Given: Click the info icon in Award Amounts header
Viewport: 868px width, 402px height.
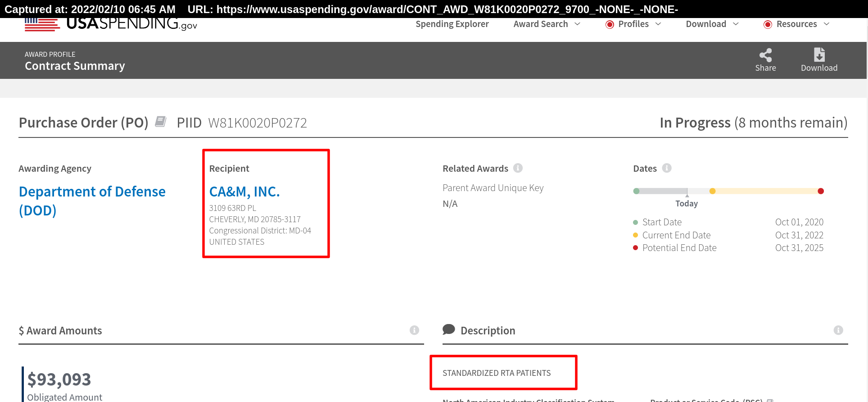Looking at the screenshot, I should pyautogui.click(x=414, y=330).
